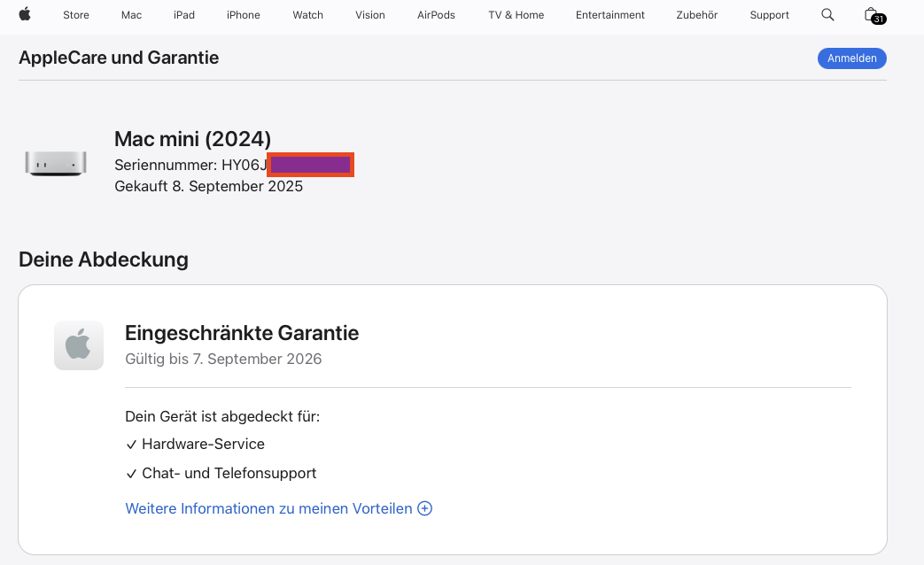
Task: Open the shopping bag icon
Action: pos(874,15)
